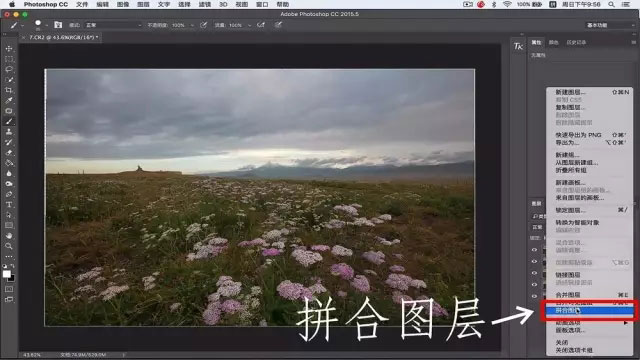Choose 复制图层... menu entry
The height and width of the screenshot is (360, 640).
(x=589, y=107)
